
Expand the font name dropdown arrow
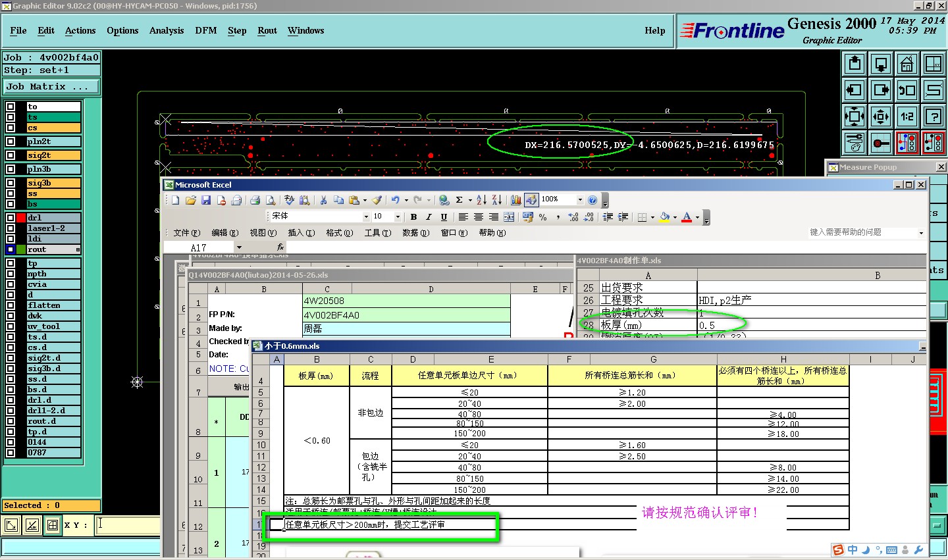tap(366, 217)
